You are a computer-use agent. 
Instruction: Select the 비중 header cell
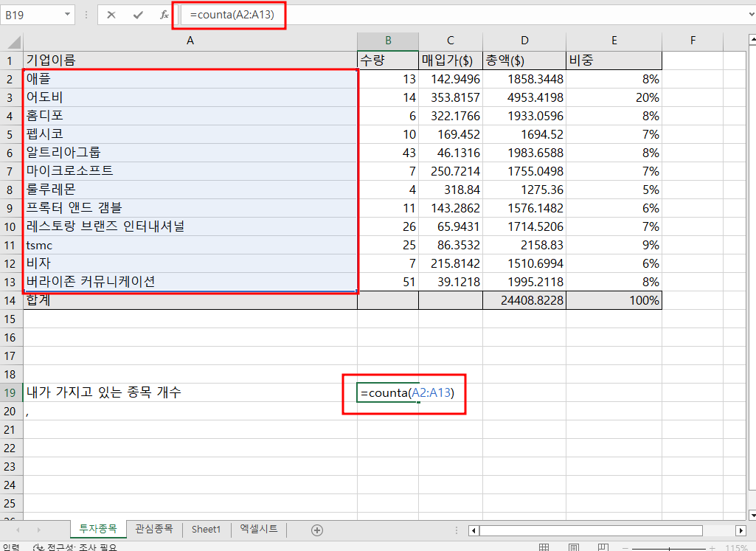[x=614, y=60]
